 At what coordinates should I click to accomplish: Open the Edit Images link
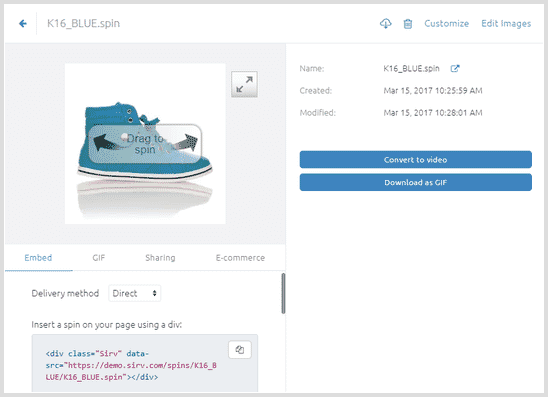point(506,23)
